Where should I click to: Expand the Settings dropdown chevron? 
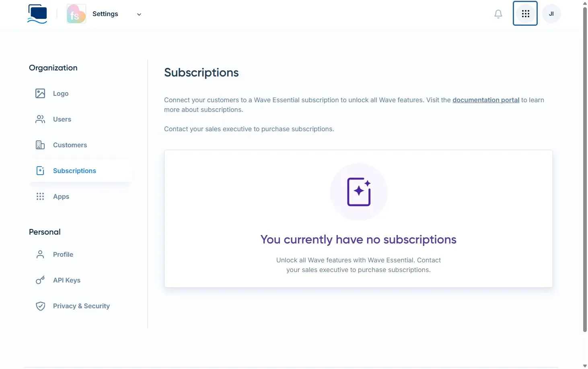139,14
